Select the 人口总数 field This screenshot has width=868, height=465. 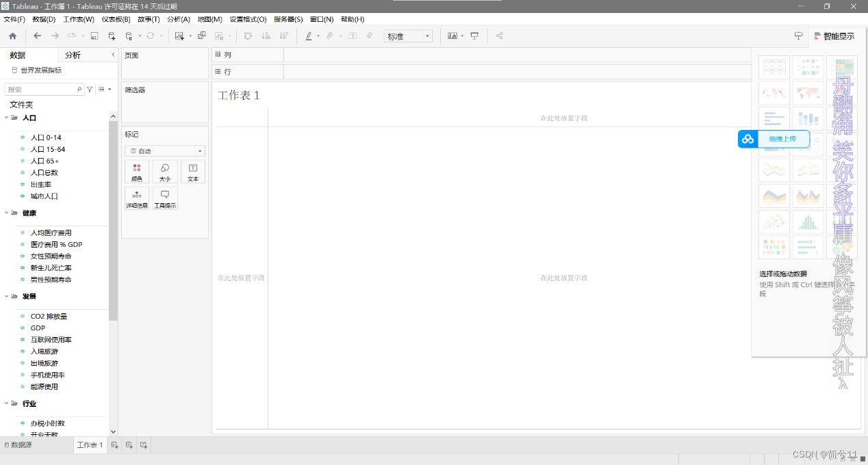(44, 172)
